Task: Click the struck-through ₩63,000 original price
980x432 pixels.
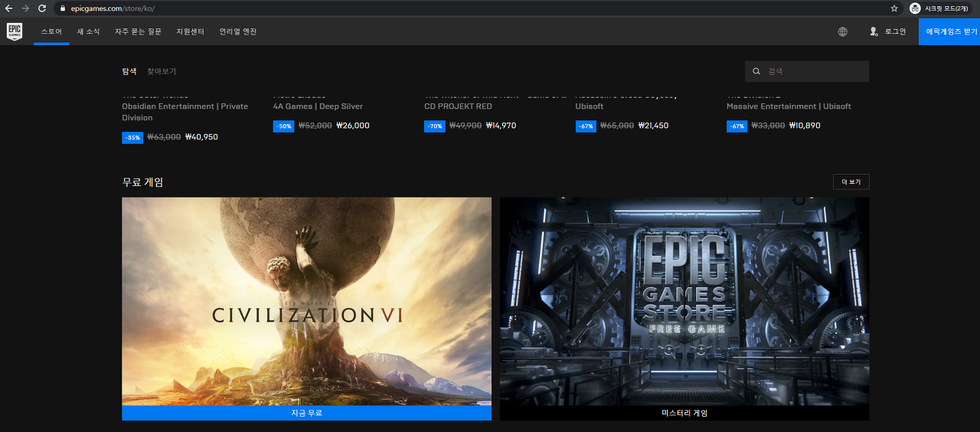Action: coord(164,137)
